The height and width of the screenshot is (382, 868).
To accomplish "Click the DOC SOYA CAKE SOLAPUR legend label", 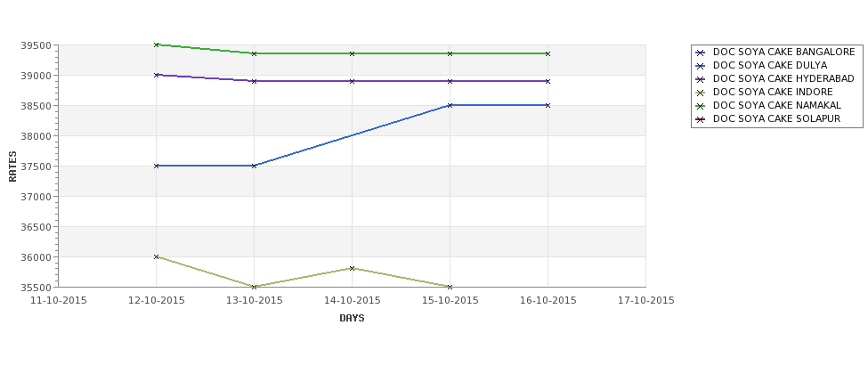I will point(776,118).
